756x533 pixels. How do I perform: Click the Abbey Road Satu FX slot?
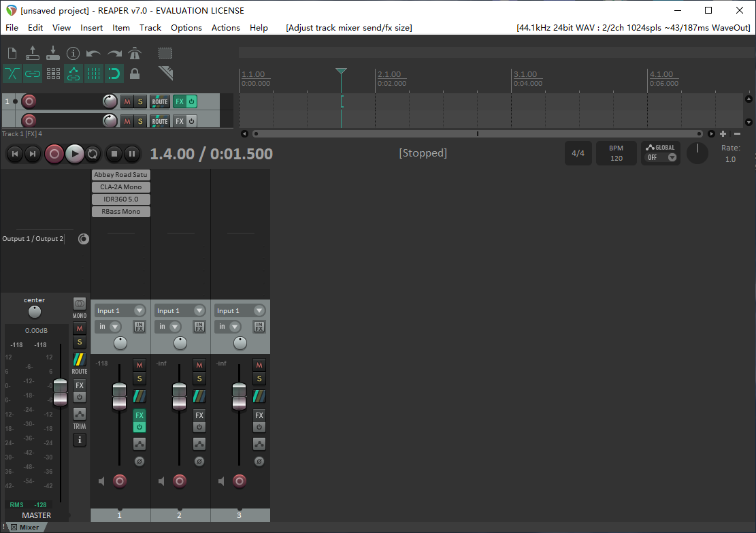[121, 175]
